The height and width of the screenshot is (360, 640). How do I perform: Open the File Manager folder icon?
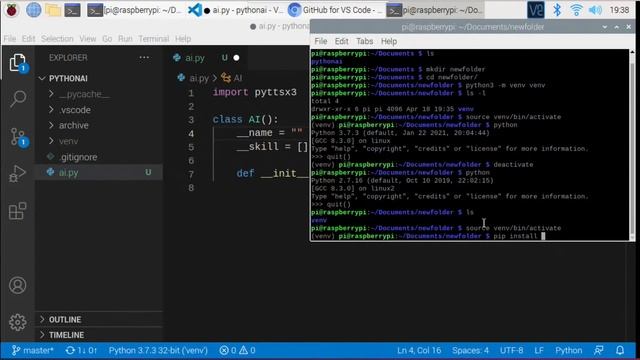pyautogui.click(x=53, y=10)
